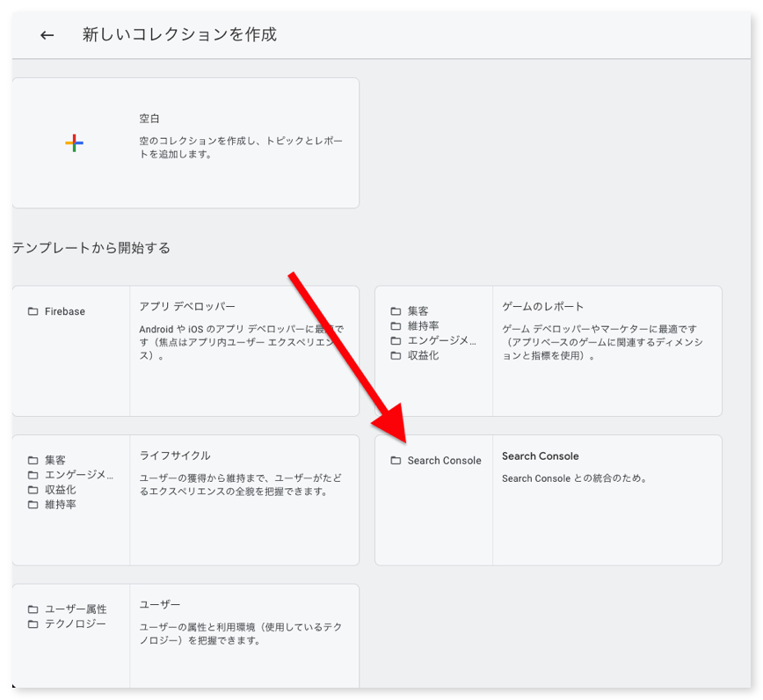Viewport: 763px width, 700px height.
Task: Choose the アプリ デベロッパー template title
Action: [x=187, y=307]
